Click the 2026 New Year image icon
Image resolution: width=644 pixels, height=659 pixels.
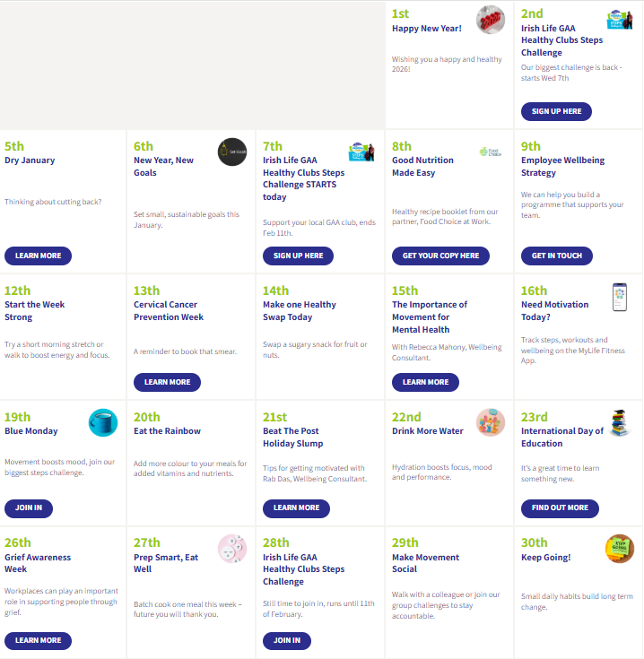tap(491, 20)
